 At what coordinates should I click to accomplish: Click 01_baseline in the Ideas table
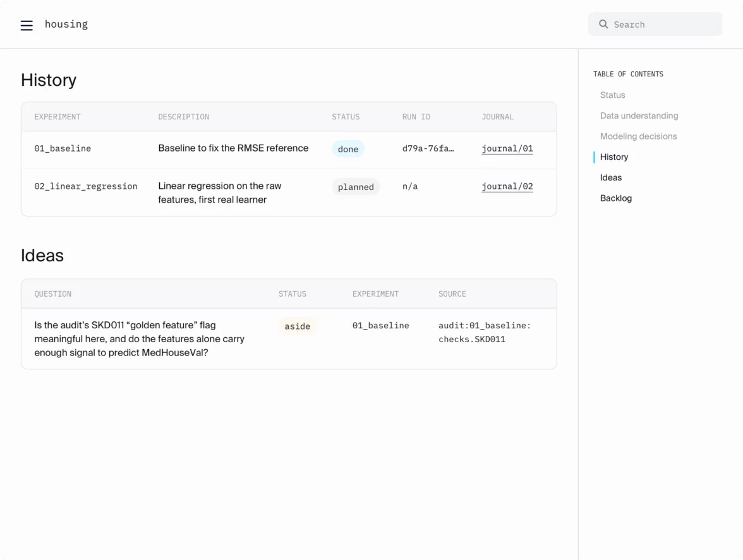tap(380, 326)
